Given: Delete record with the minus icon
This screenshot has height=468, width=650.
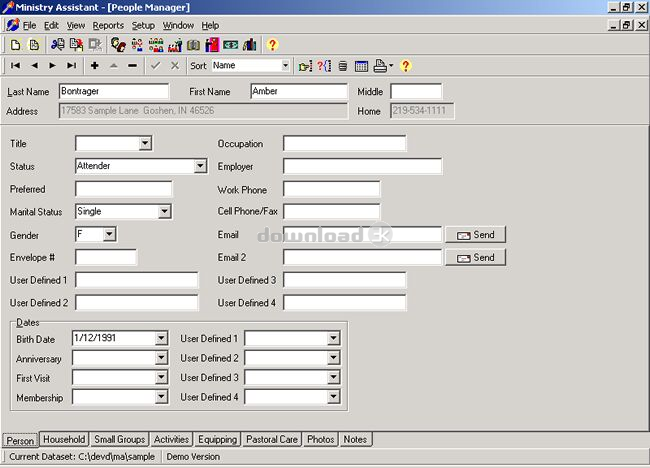Looking at the screenshot, I should [x=132, y=65].
